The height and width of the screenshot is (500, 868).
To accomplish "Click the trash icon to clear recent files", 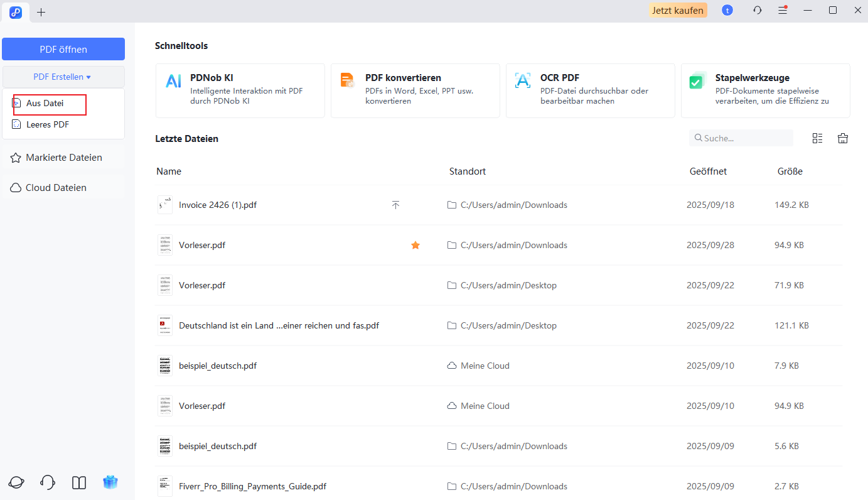I will click(843, 138).
